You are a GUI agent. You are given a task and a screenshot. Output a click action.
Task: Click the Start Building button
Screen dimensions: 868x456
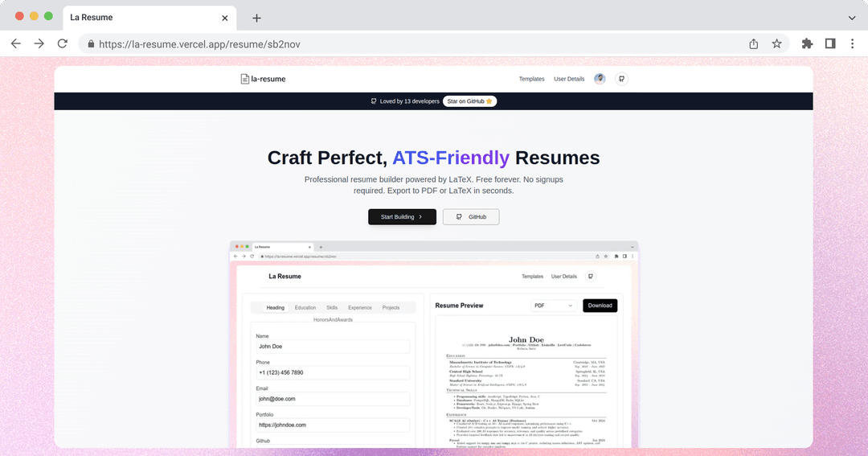coord(402,216)
